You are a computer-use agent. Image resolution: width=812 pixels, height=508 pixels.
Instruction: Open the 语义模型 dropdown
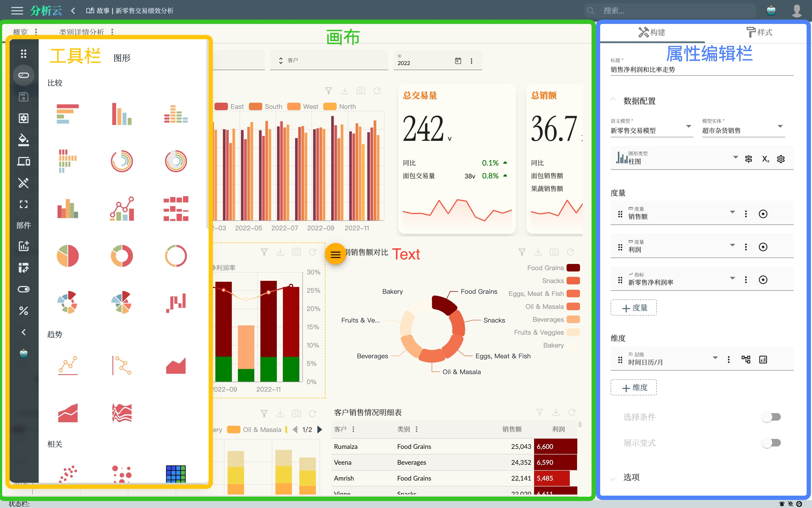pyautogui.click(x=652, y=127)
